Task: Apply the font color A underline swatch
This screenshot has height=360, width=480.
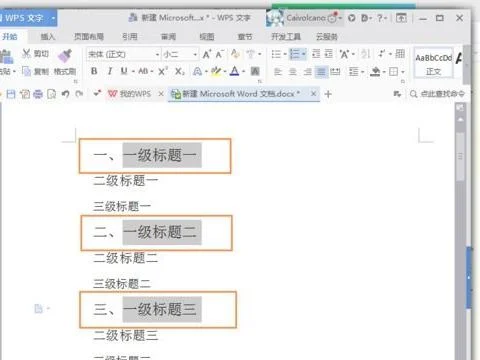Action: click(235, 71)
